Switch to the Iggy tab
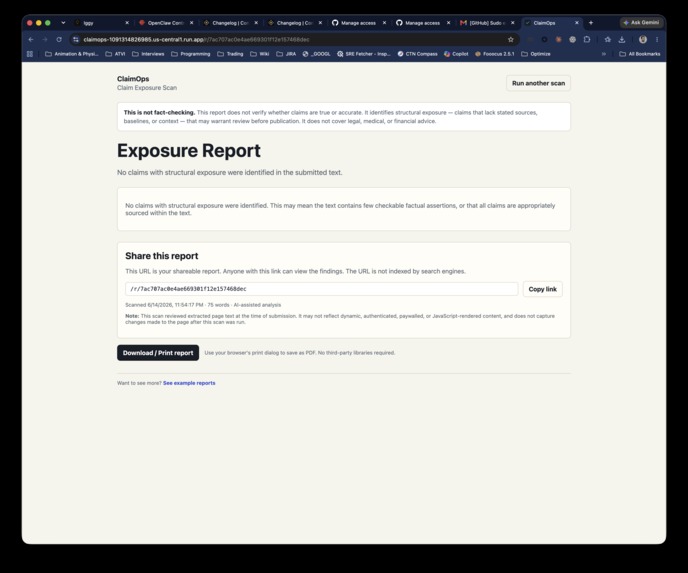The width and height of the screenshot is (688, 573). [99, 23]
